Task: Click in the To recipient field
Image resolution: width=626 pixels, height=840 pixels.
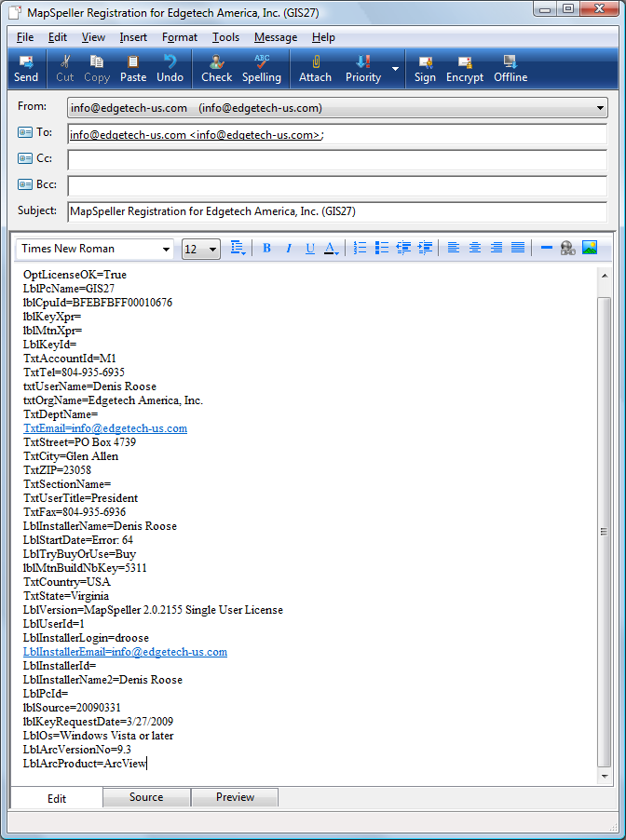Action: [x=337, y=134]
